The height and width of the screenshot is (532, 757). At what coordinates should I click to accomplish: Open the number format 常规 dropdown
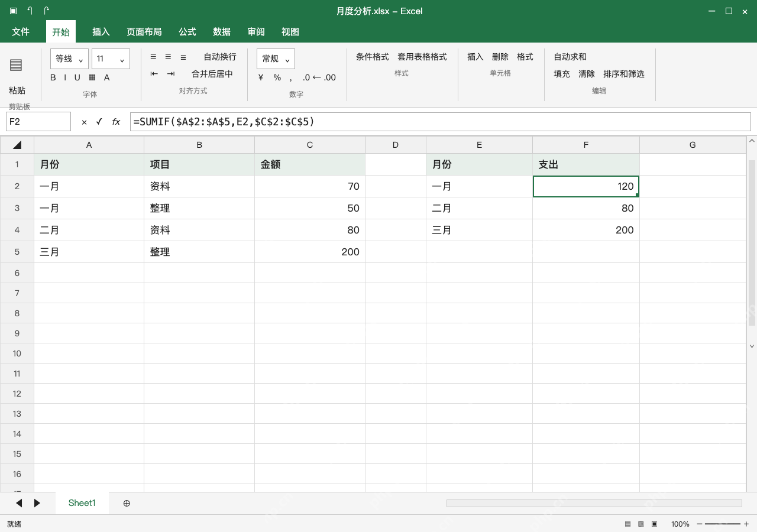pos(276,59)
